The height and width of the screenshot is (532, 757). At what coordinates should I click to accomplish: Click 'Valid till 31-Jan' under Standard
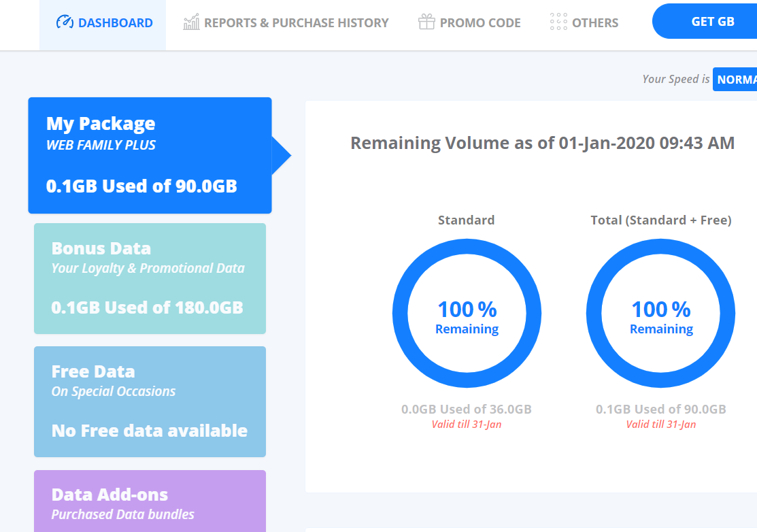(x=467, y=425)
